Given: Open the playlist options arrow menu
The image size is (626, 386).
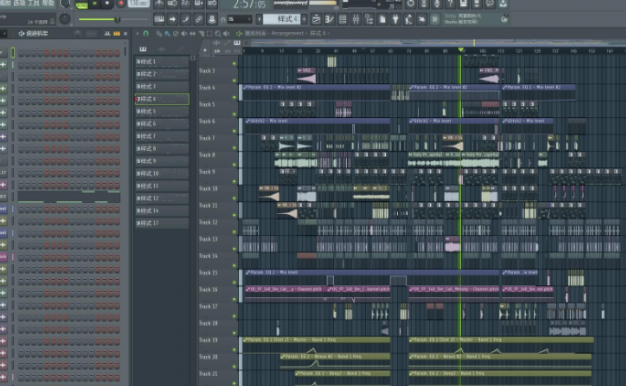Looking at the screenshot, I should (x=138, y=34).
